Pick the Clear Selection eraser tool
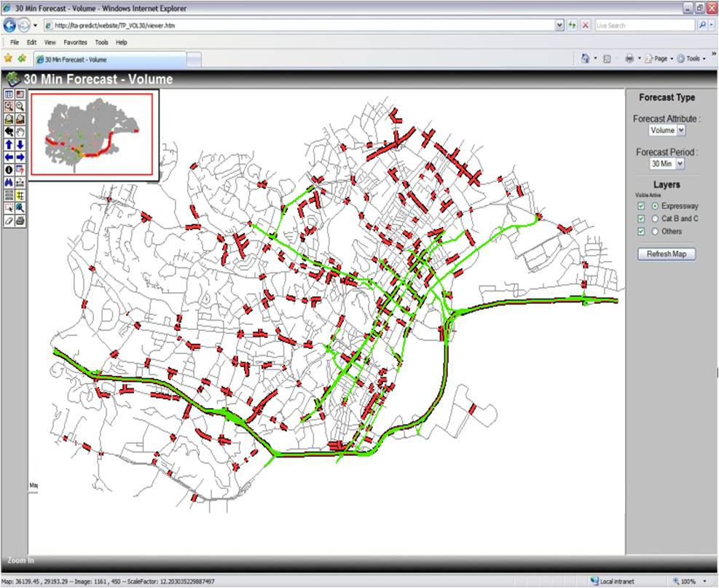Viewport: 719px width, 588px height. click(x=9, y=220)
